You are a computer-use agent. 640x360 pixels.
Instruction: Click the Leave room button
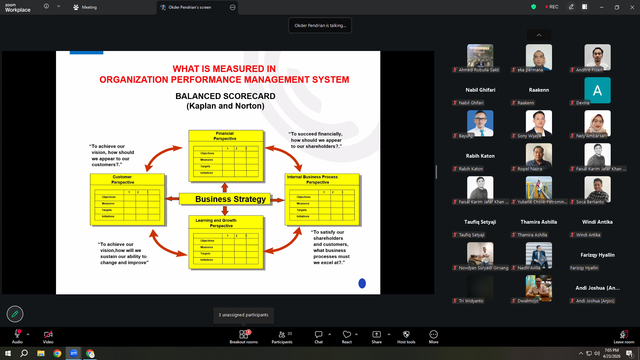pos(624,337)
